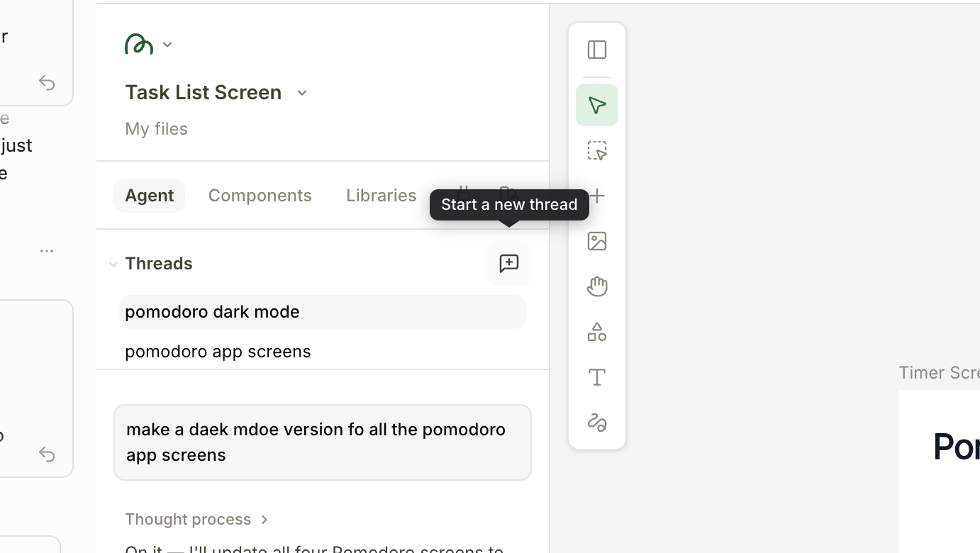Click the lower undo arrow icon

[x=47, y=454]
